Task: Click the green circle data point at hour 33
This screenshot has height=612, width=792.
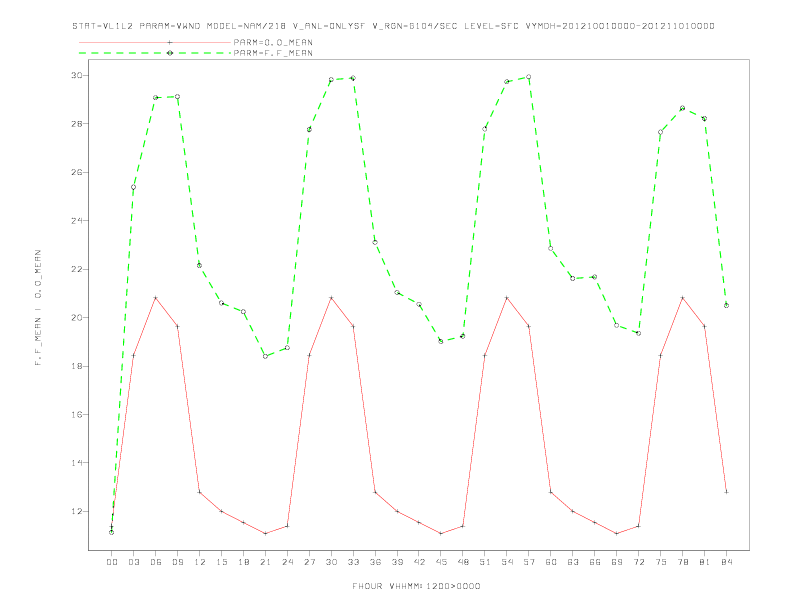Action: (x=353, y=78)
